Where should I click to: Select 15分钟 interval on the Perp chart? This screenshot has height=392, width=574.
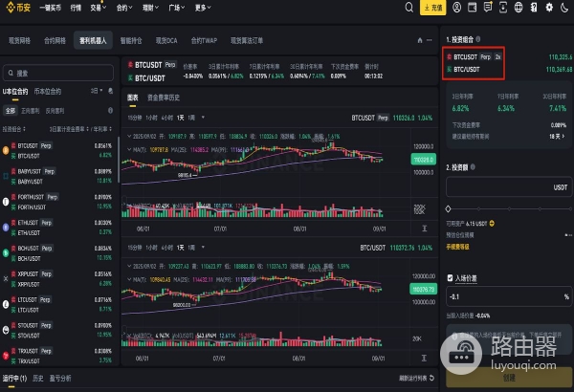click(134, 118)
